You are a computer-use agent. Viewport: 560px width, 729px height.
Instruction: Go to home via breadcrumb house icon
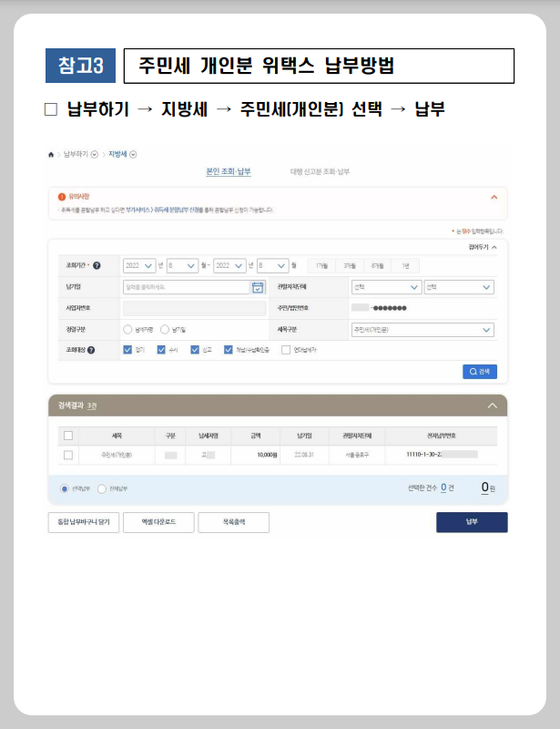(x=51, y=155)
